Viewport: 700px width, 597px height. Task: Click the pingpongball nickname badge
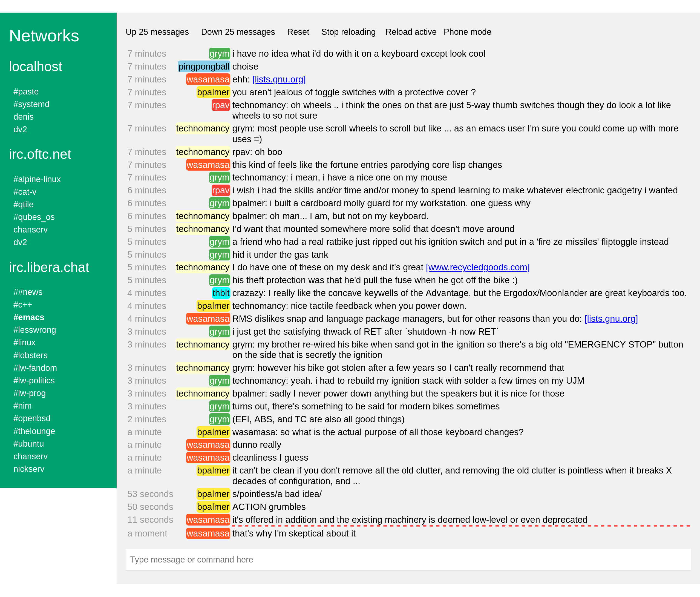pyautogui.click(x=204, y=67)
